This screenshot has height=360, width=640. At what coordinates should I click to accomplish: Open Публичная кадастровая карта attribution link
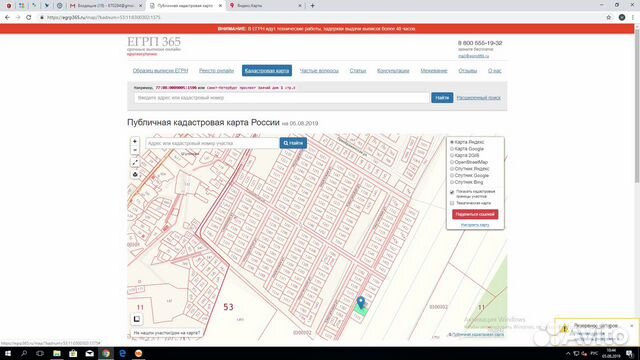tap(478, 334)
